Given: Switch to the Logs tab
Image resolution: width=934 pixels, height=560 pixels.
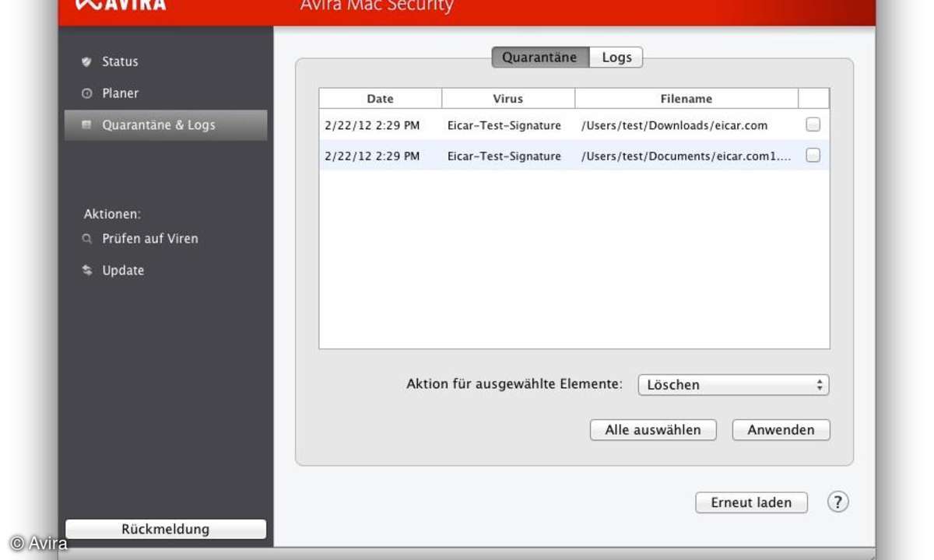Looking at the screenshot, I should pos(616,58).
